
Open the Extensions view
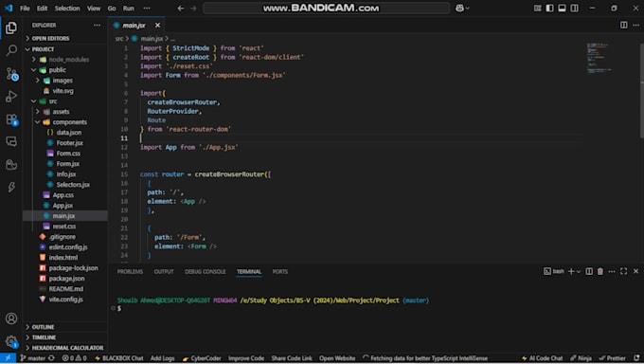(x=11, y=119)
